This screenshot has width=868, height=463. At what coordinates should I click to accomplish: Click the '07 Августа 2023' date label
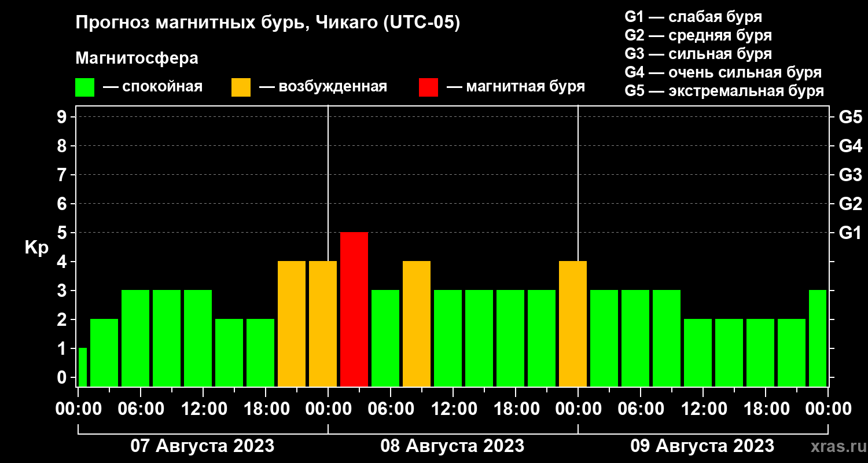(x=203, y=446)
